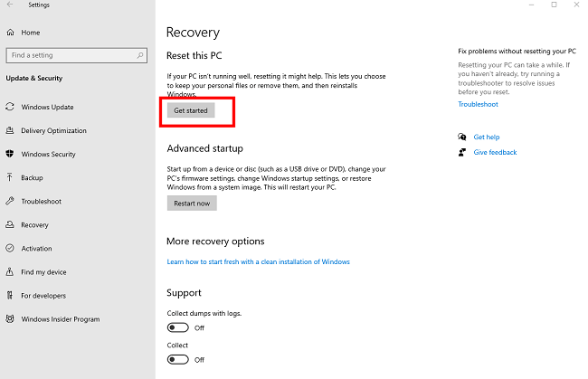Click the Get help chat bubble icon
The height and width of the screenshot is (379, 588).
(x=462, y=137)
